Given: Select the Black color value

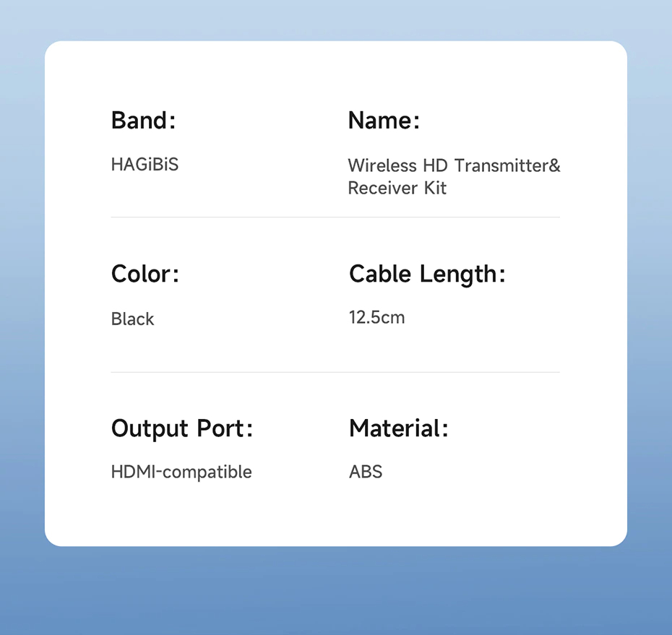Looking at the screenshot, I should tap(132, 319).
